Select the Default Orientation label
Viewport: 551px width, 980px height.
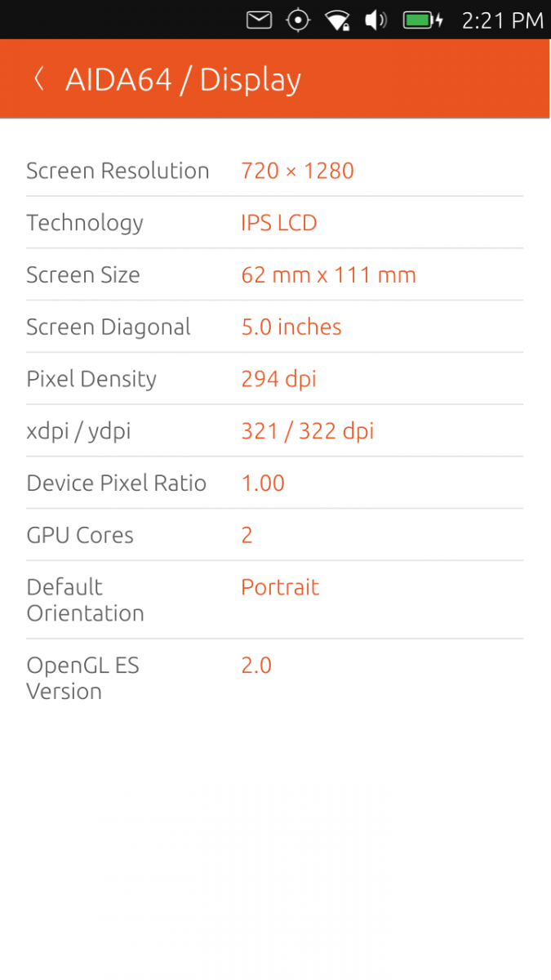point(85,599)
